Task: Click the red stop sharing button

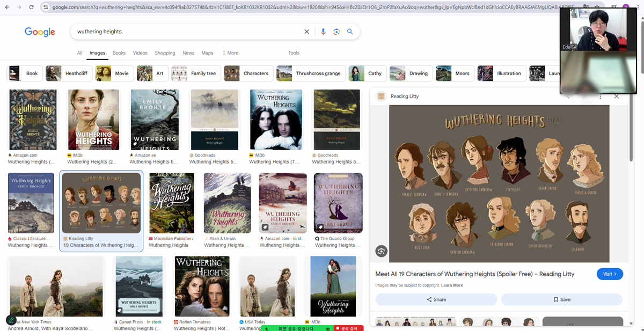Action: click(347, 328)
